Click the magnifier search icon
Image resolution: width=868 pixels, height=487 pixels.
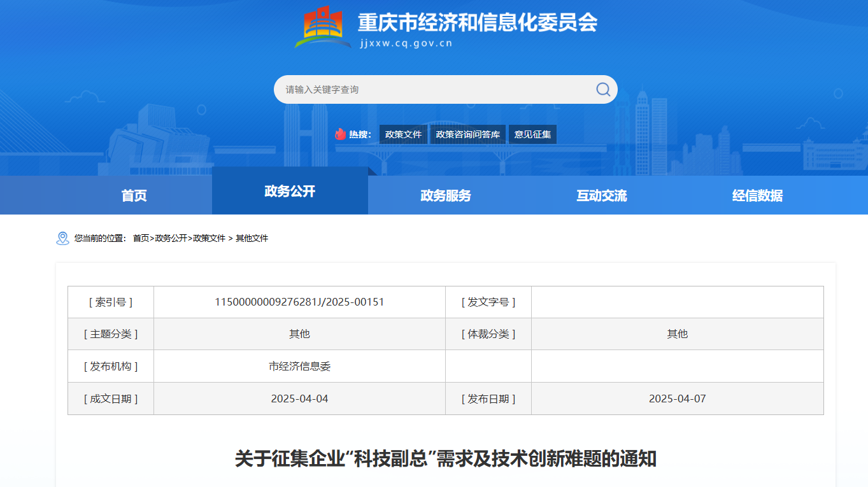pyautogui.click(x=602, y=89)
